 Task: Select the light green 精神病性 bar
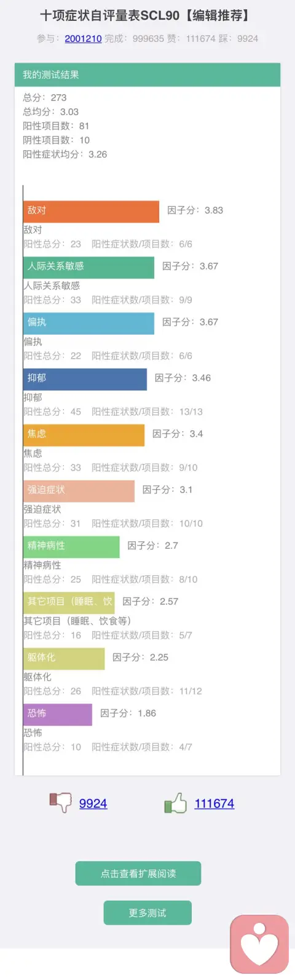71,547
